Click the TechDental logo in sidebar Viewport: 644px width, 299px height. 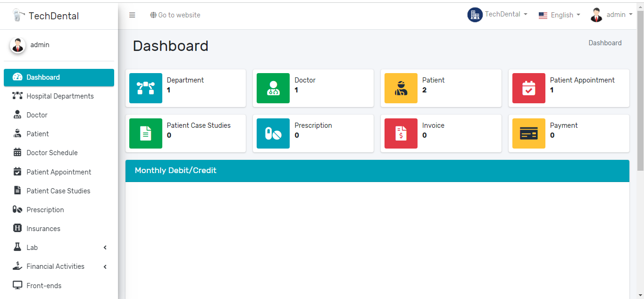(x=46, y=16)
